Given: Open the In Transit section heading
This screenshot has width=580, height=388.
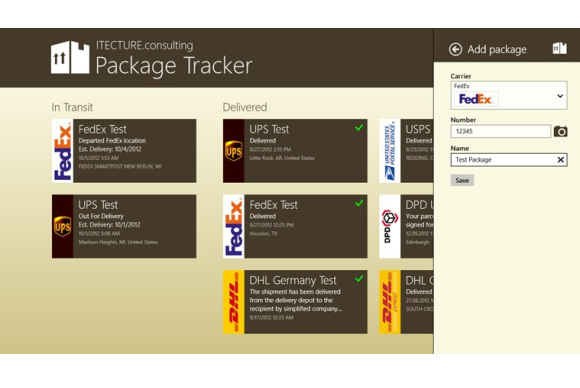Looking at the screenshot, I should [72, 107].
